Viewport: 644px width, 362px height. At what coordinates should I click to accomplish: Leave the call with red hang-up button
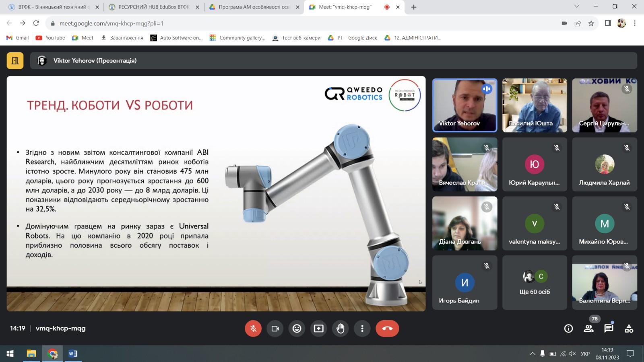(x=387, y=329)
